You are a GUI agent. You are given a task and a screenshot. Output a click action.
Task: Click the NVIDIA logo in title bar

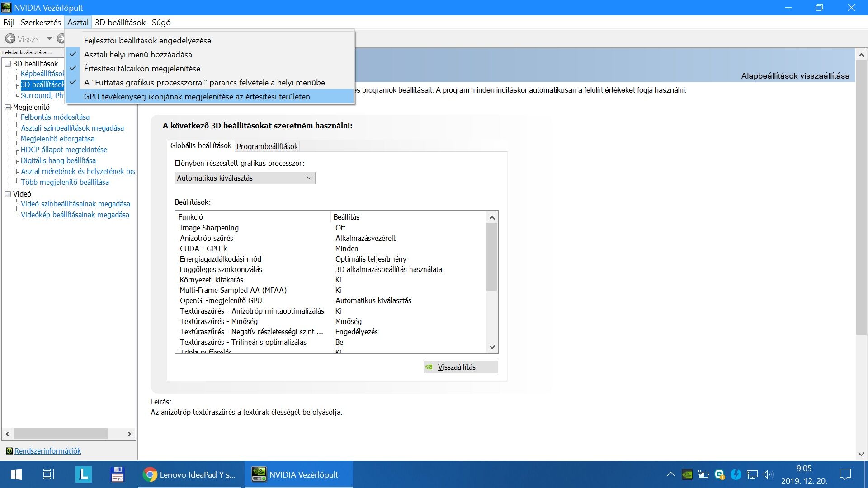6,8
